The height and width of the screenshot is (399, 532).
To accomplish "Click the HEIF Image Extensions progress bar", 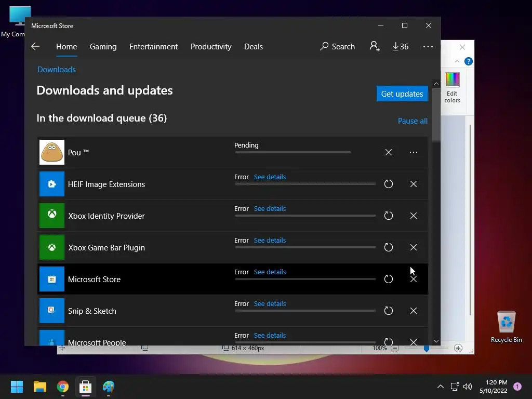I will tap(305, 184).
